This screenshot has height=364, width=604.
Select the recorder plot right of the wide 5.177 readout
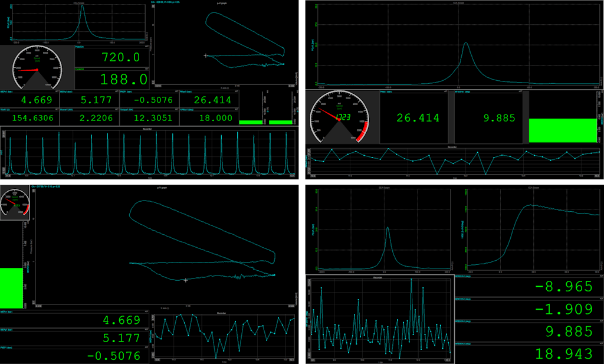coord(224,337)
